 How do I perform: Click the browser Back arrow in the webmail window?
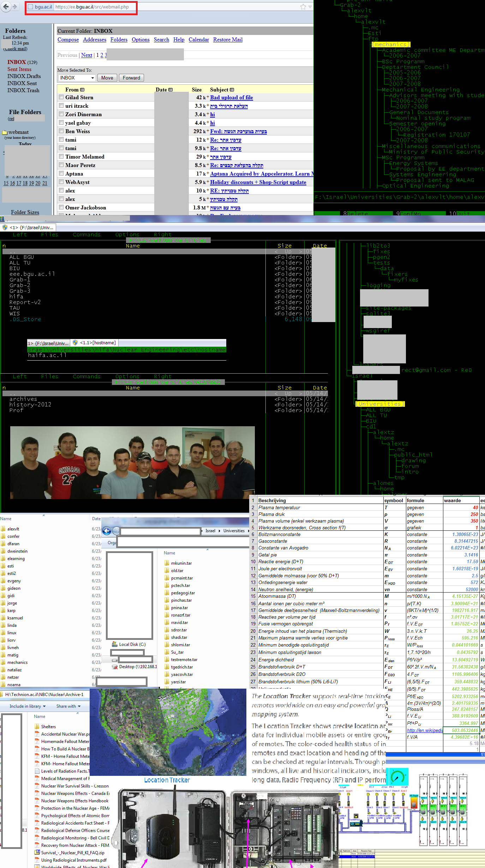click(6, 7)
